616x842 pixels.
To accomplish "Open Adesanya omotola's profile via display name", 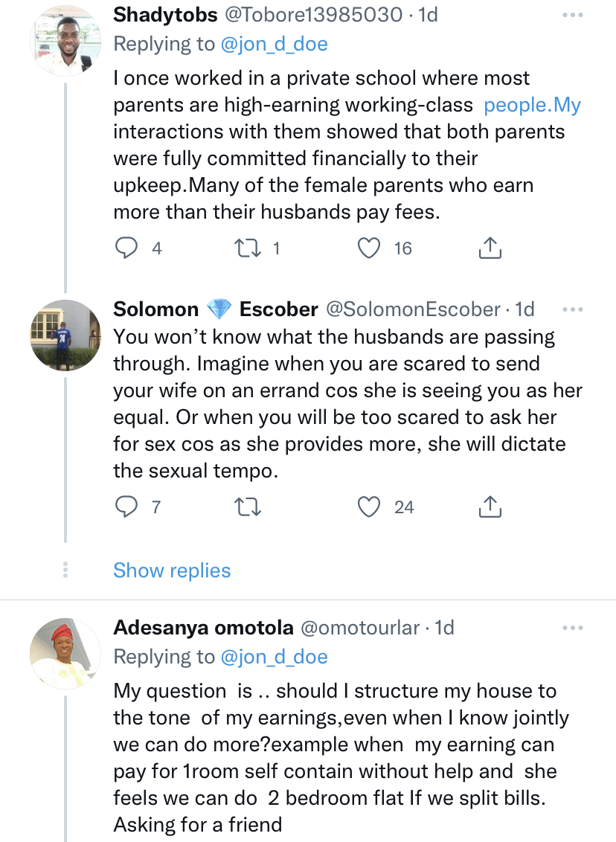I will [203, 629].
